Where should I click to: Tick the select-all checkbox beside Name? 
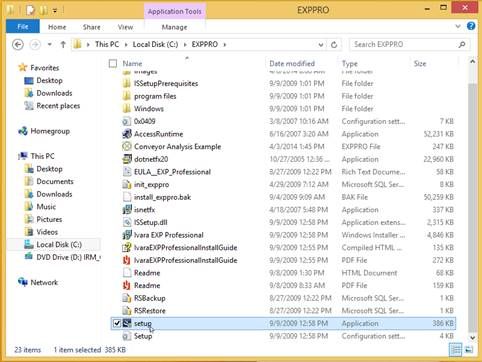click(113, 63)
